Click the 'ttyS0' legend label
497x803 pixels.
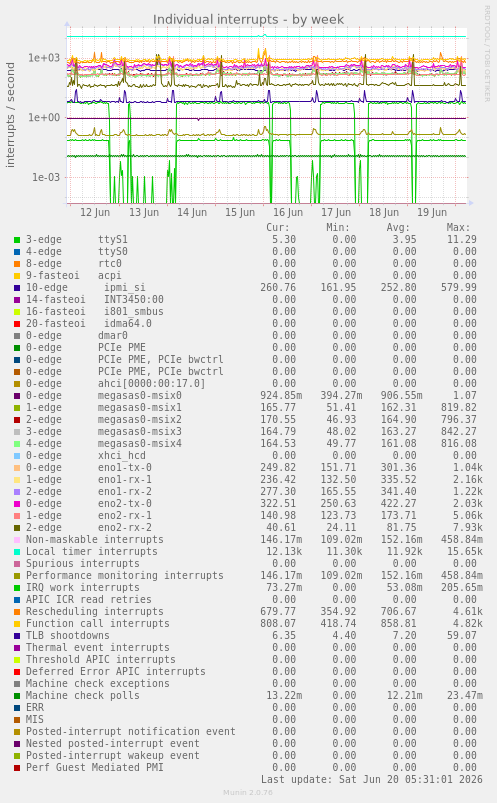pos(113,251)
